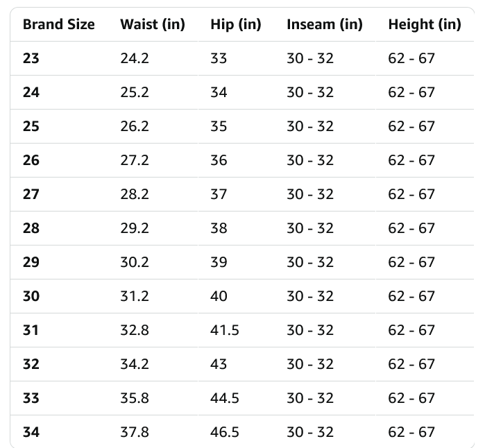The image size is (485, 448).
Task: Click brand size 34 cell
Action: (x=31, y=432)
